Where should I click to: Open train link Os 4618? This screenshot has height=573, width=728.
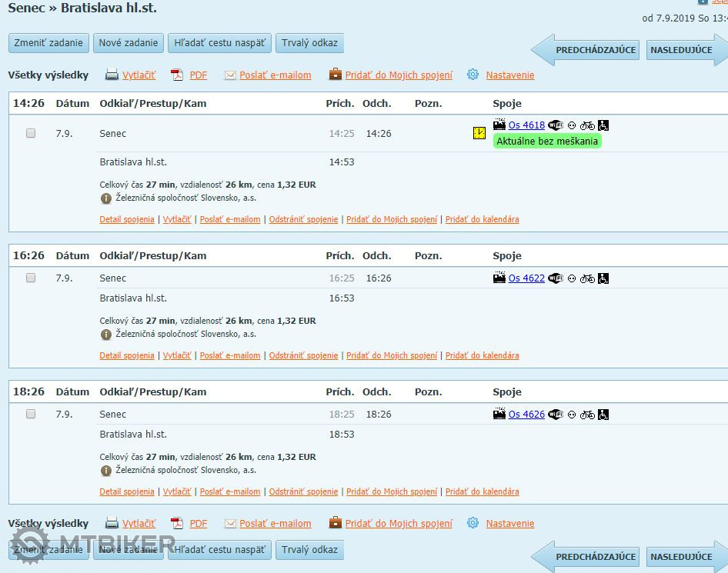coord(526,125)
